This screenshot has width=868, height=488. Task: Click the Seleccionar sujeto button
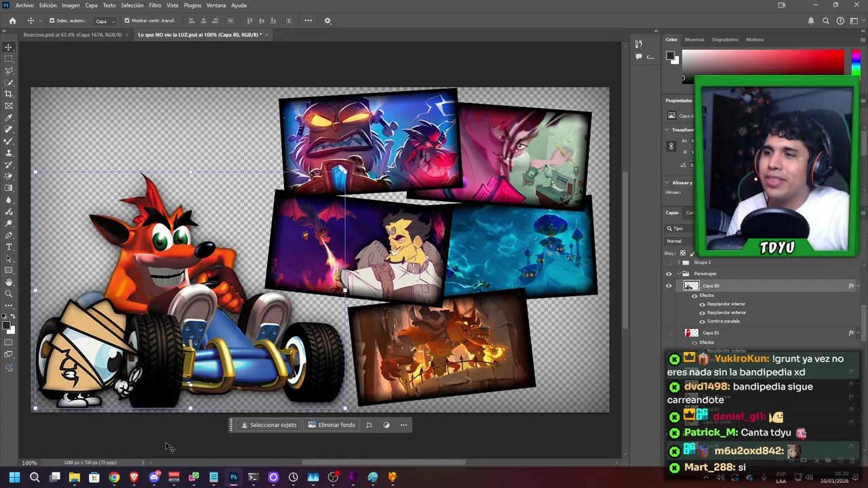(x=269, y=425)
